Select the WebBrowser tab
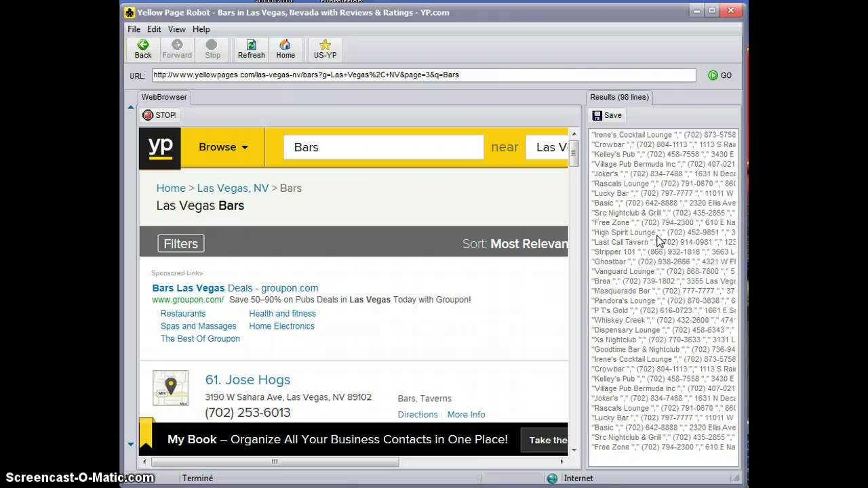The height and width of the screenshot is (488, 868). (x=164, y=98)
